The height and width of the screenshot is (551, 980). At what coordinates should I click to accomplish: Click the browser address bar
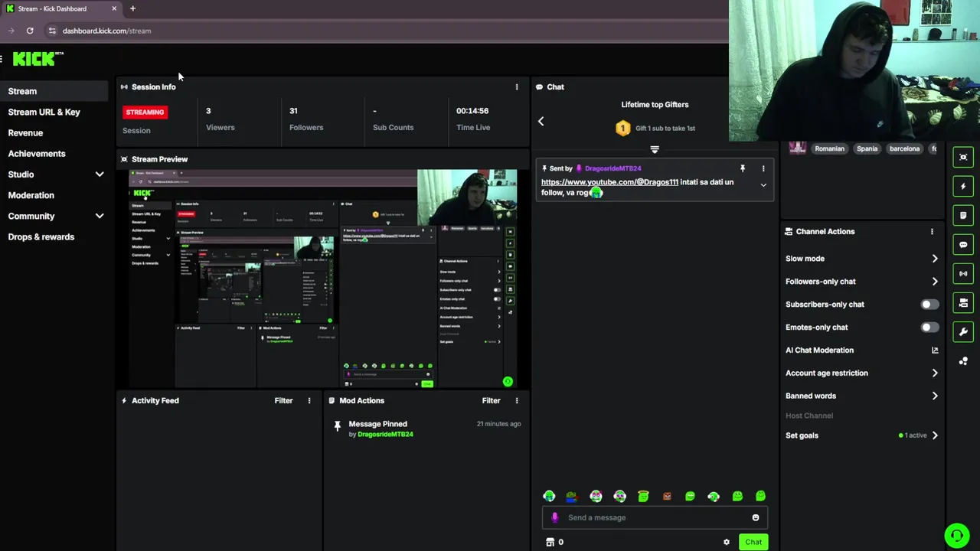pos(383,31)
